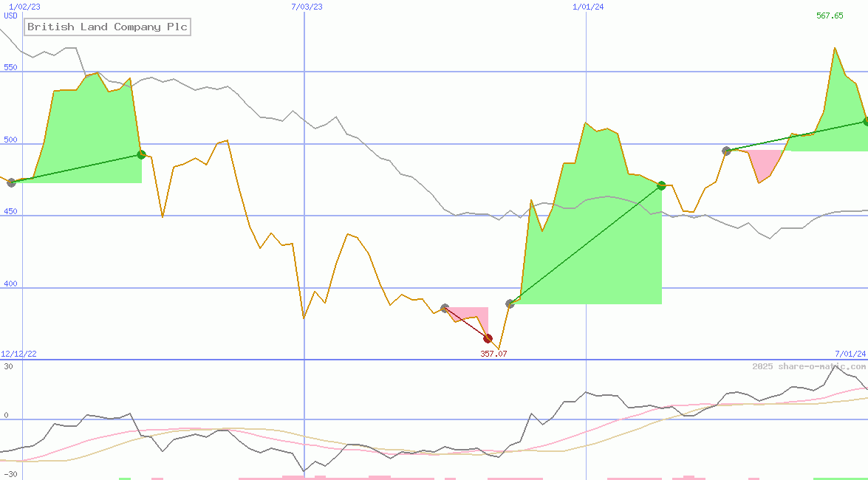The image size is (868, 480).
Task: Click the green exit marker ending the first trade
Action: [141, 155]
